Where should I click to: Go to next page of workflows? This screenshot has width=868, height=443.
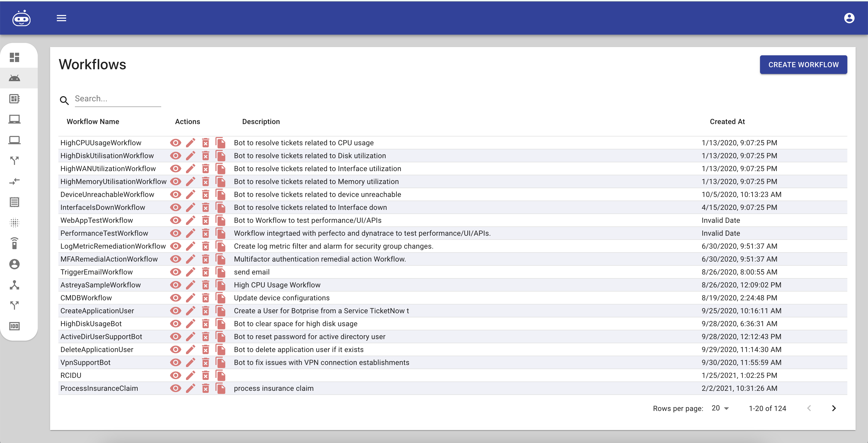pyautogui.click(x=834, y=408)
